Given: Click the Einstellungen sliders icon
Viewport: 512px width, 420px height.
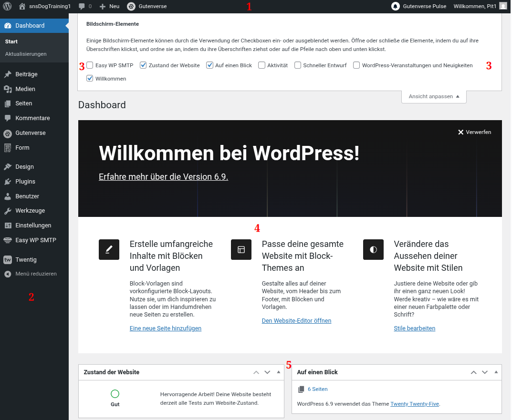Looking at the screenshot, I should [x=8, y=225].
